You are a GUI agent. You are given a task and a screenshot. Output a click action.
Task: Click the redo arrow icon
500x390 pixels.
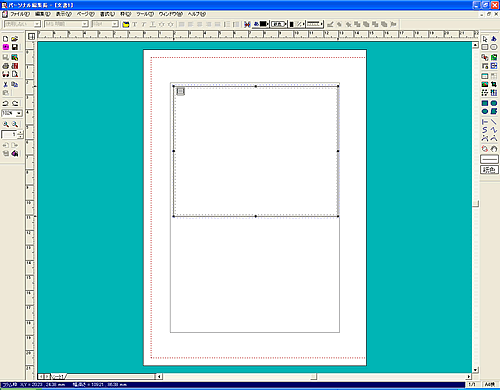click(15, 103)
